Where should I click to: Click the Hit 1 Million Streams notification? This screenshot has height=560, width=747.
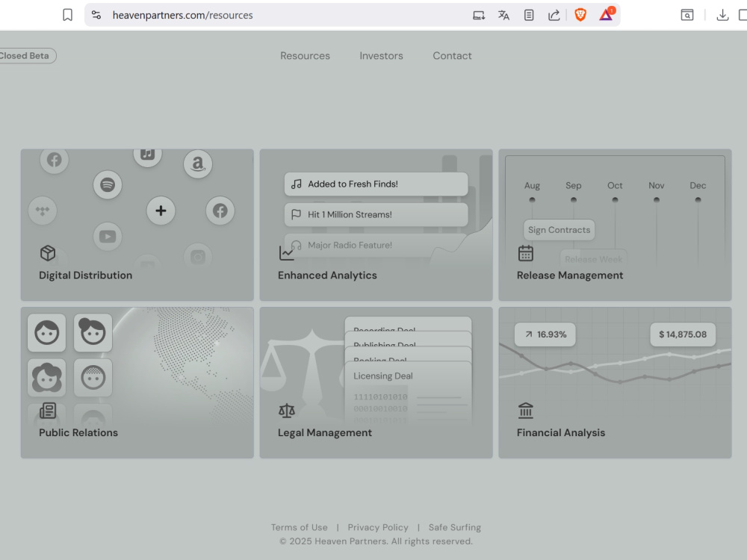click(x=376, y=214)
